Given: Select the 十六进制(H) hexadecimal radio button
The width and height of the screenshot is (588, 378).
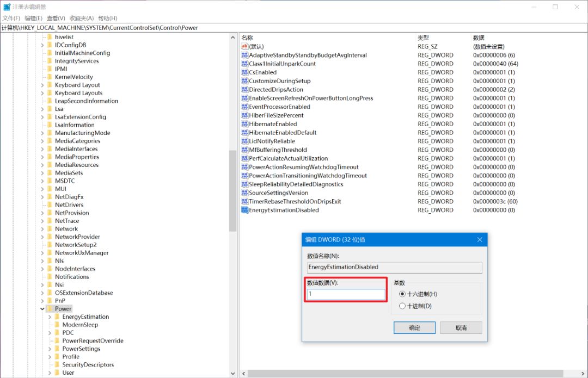Looking at the screenshot, I should pyautogui.click(x=402, y=294).
